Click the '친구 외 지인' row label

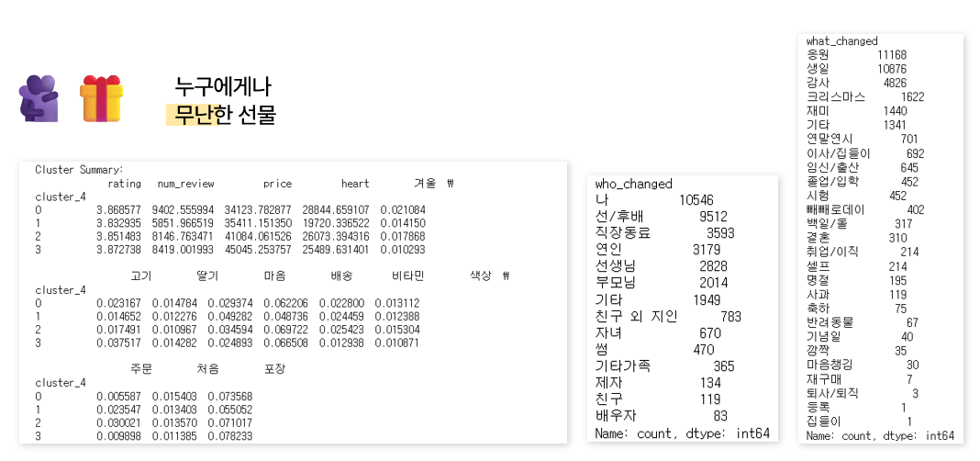tap(636, 317)
